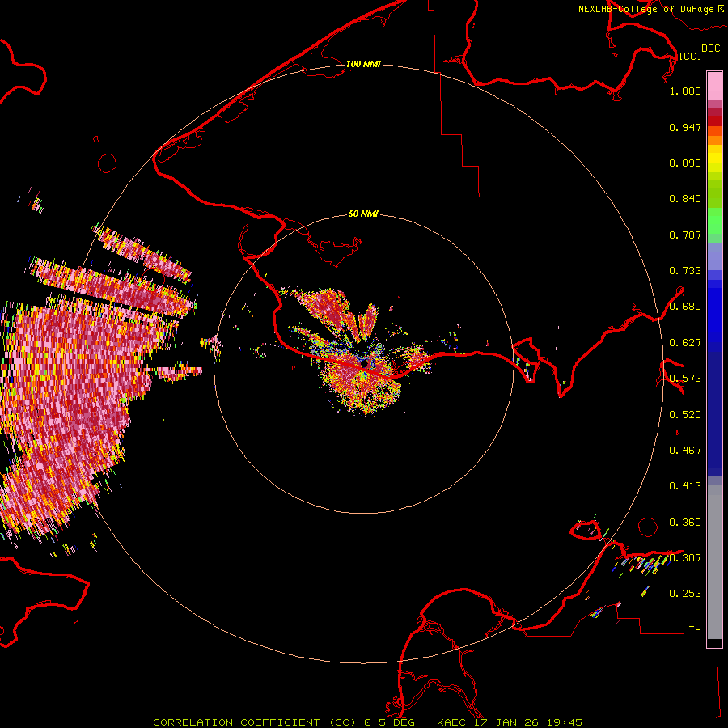Click the 0.947 color scale value

pyautogui.click(x=685, y=127)
